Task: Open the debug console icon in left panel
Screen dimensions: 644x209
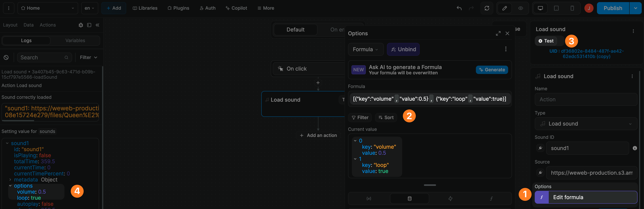Action: tap(80, 25)
